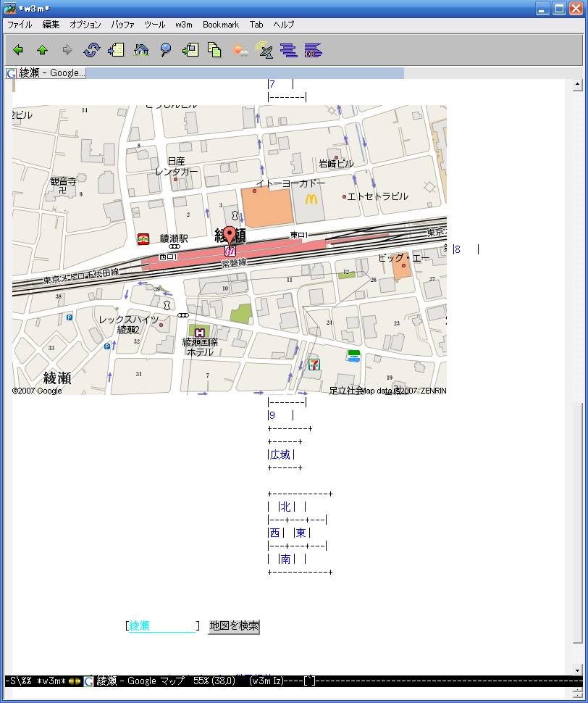Viewport: 588px width, 703px height.
Task: Open the ファイル menu
Action: [20, 25]
